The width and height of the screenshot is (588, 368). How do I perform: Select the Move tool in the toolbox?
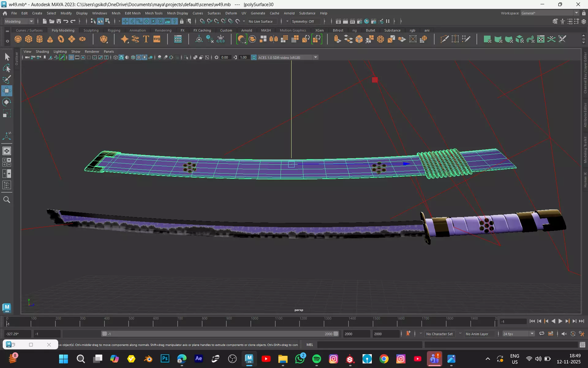click(x=7, y=91)
